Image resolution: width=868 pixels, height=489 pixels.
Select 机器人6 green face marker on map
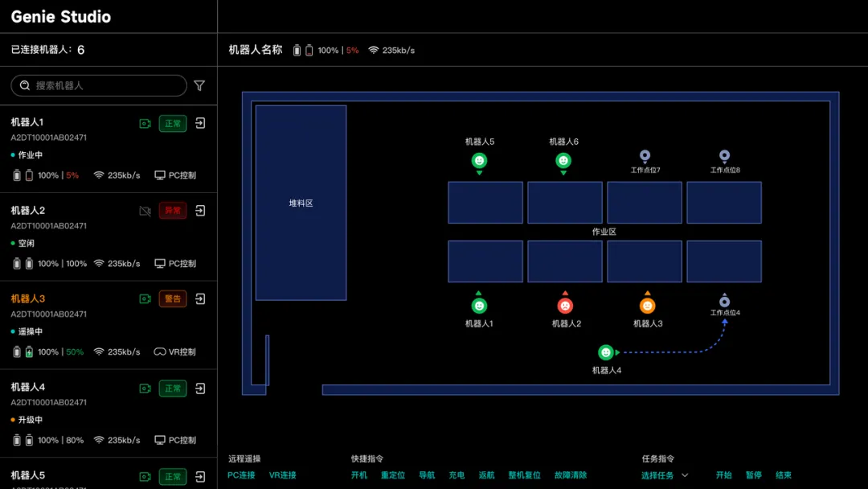coord(563,161)
